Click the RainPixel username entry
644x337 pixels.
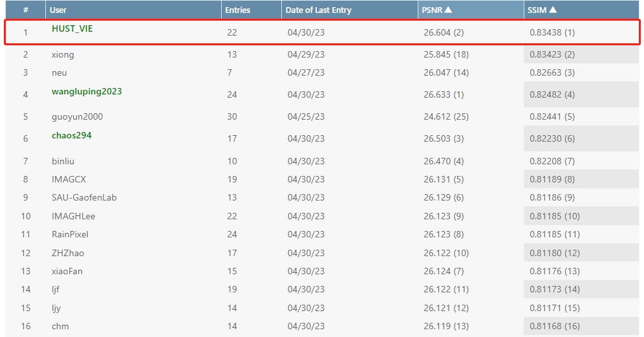click(70, 234)
